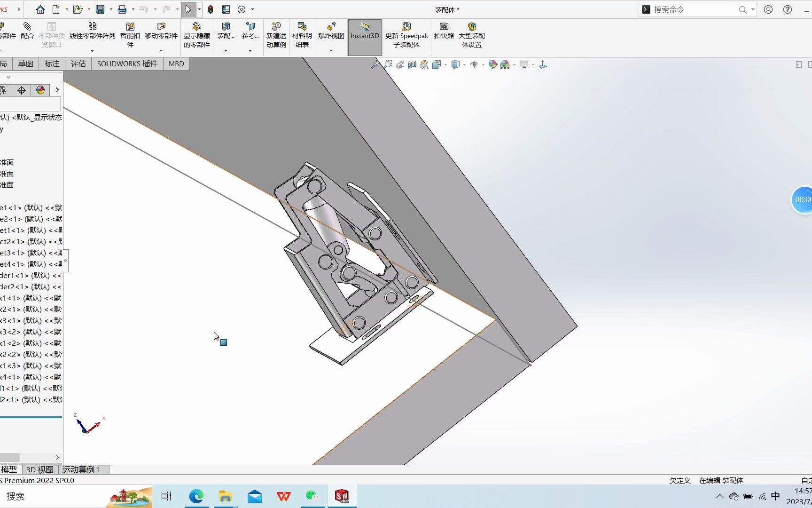812x508 pixels.
Task: Take a snapshot with 拍快照
Action: [444, 31]
